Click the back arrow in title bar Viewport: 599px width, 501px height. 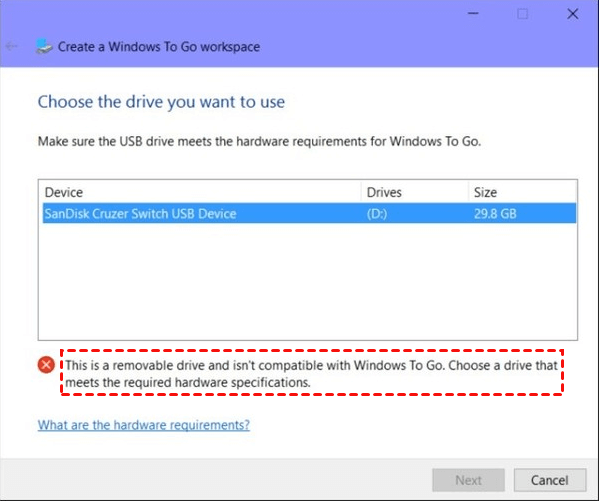pyautogui.click(x=11, y=46)
